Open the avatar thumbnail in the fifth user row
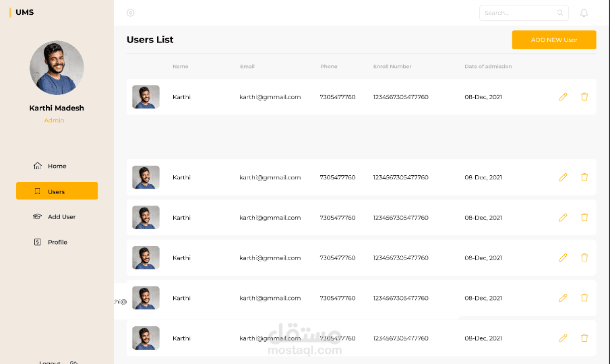The width and height of the screenshot is (610, 364). coord(146,298)
